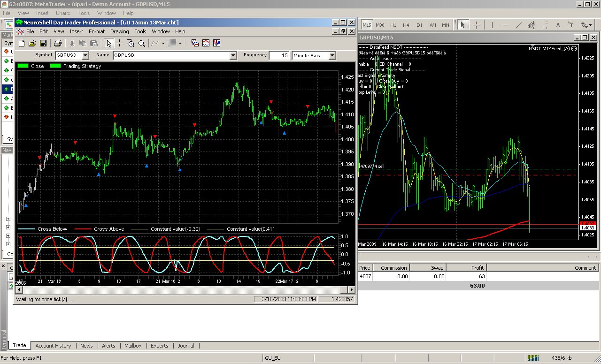The image size is (601, 364).
Task: Open the Drawing menu in NeuroShell
Action: point(119,31)
